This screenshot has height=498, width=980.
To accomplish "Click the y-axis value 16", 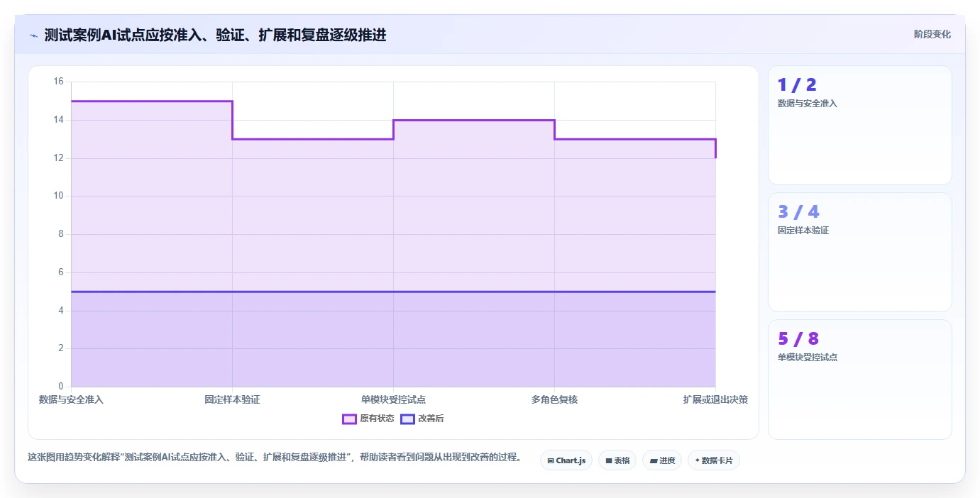I will point(58,82).
